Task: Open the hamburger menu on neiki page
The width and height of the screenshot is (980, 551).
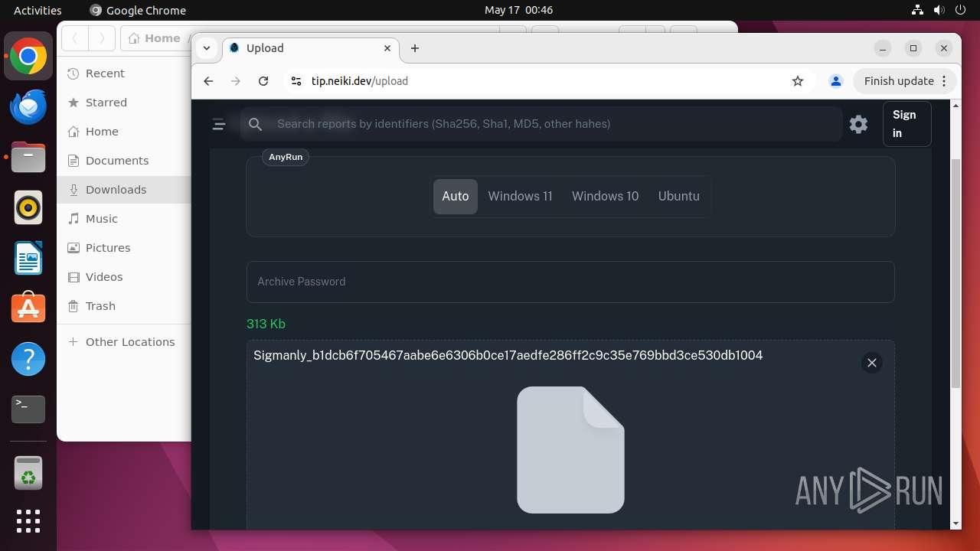Action: (219, 124)
